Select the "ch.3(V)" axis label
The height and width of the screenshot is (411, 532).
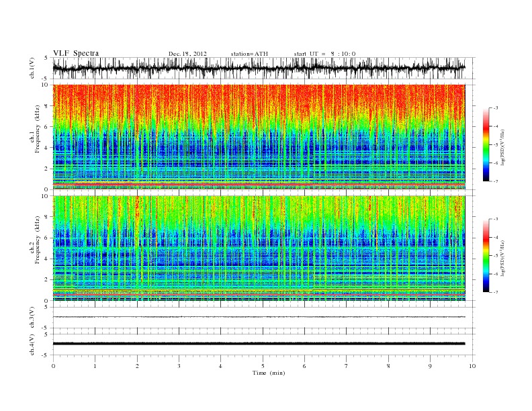pyautogui.click(x=32, y=318)
